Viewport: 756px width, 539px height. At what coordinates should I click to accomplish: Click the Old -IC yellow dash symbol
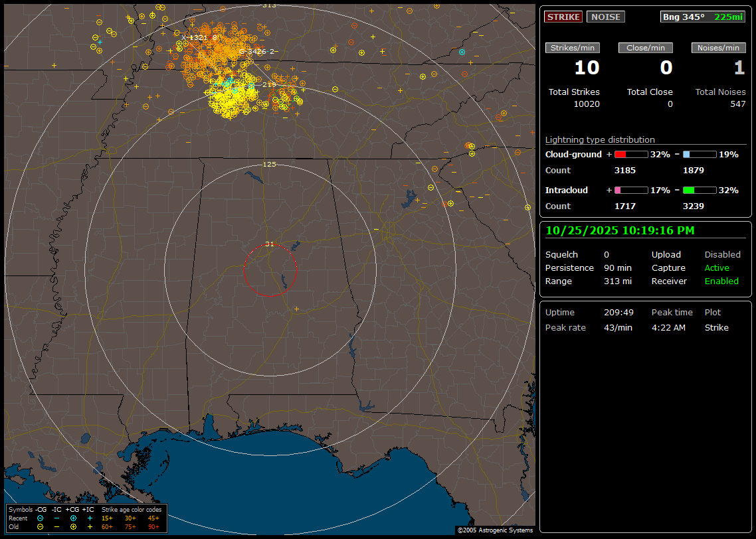pos(56,526)
